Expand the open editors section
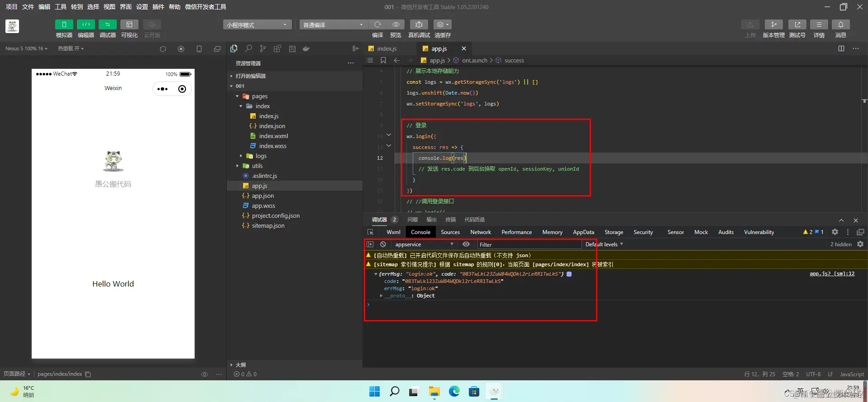Viewport: 868px width, 402px height. (295, 76)
